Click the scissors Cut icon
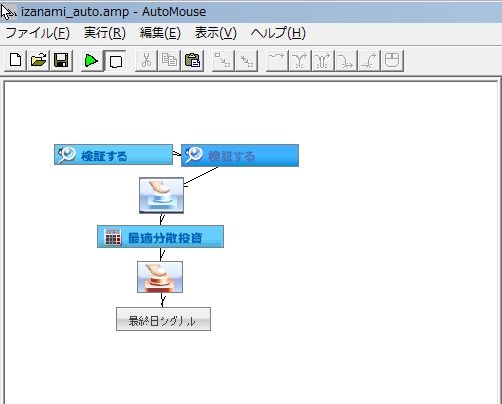Image resolution: width=502 pixels, height=404 pixels. (146, 61)
